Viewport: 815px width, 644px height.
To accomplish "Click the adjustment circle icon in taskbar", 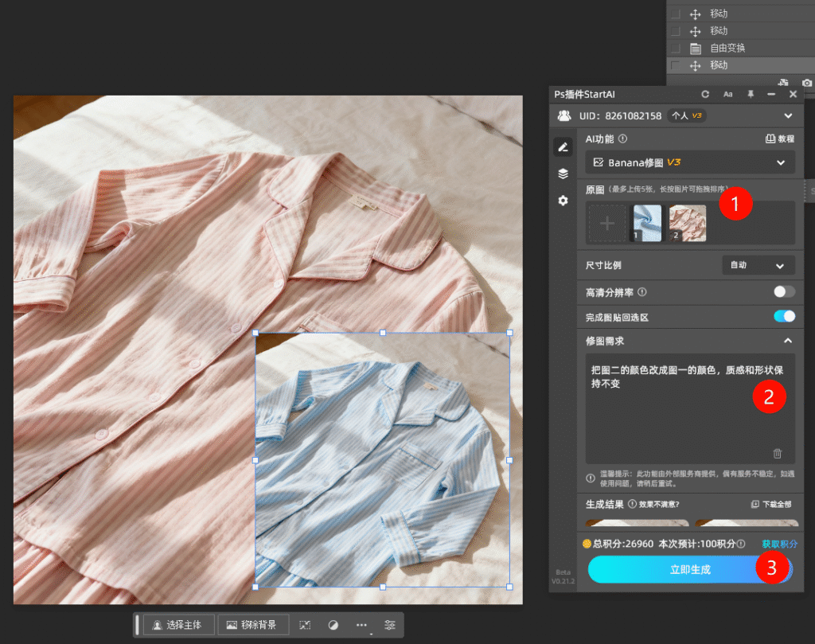I will tap(333, 625).
